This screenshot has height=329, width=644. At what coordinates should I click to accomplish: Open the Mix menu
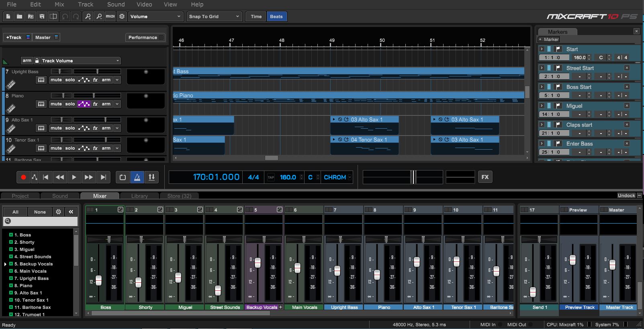59,4
